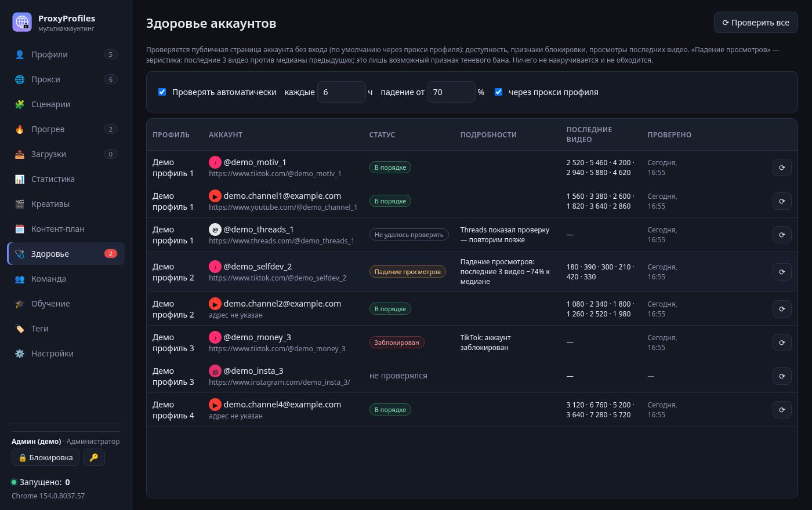The image size is (812, 510).
Task: Open the Команда page
Action: click(x=66, y=279)
